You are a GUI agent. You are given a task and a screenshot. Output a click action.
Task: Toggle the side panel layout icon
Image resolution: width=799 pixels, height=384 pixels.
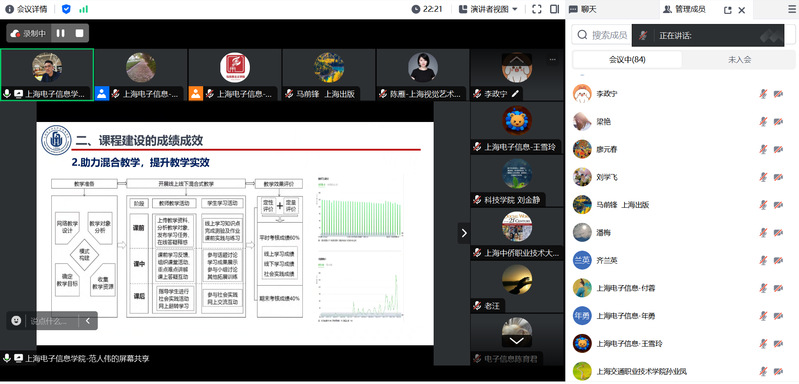coord(554,9)
